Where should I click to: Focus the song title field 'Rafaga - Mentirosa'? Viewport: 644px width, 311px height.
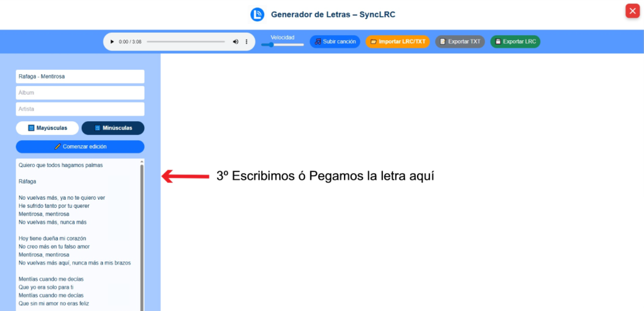80,77
